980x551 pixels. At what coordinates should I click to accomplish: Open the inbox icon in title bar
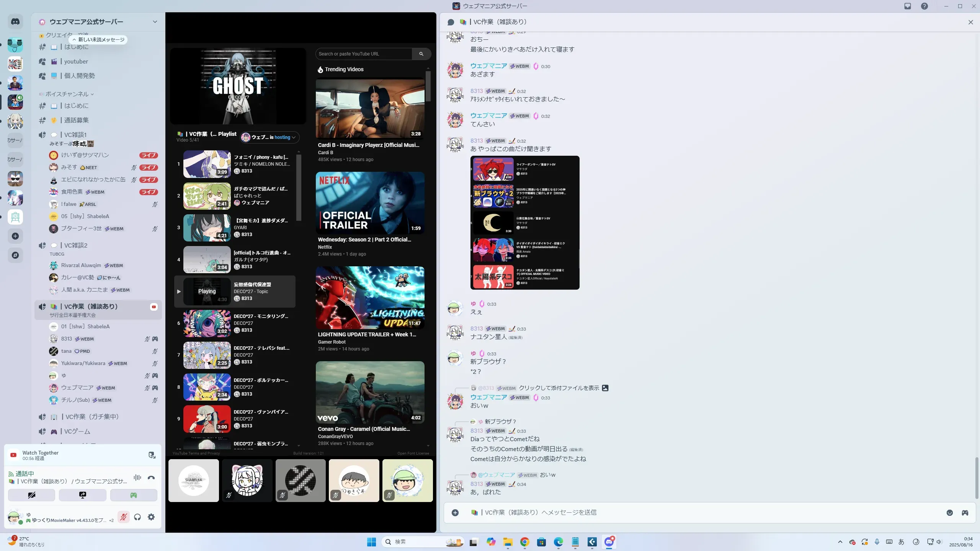(x=908, y=6)
